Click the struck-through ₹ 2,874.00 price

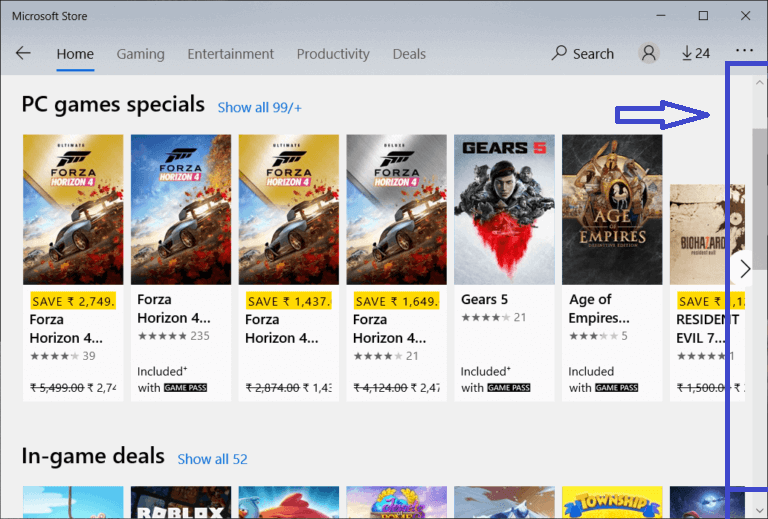pos(272,388)
